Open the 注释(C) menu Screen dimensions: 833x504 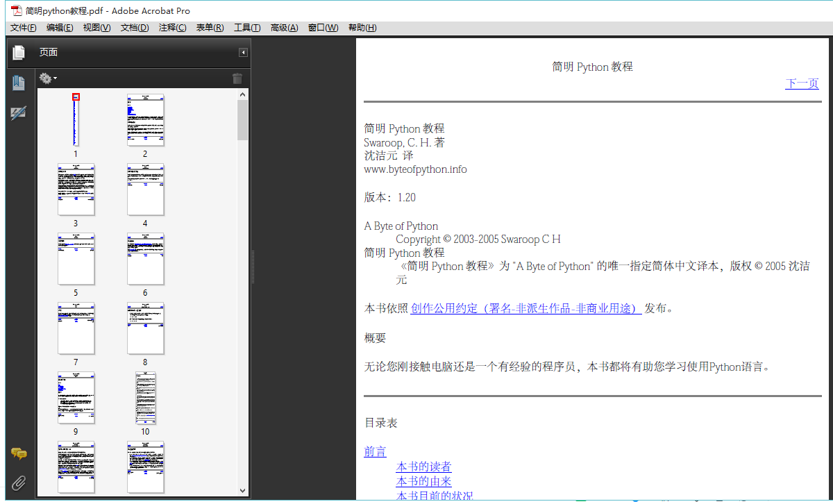coord(172,28)
